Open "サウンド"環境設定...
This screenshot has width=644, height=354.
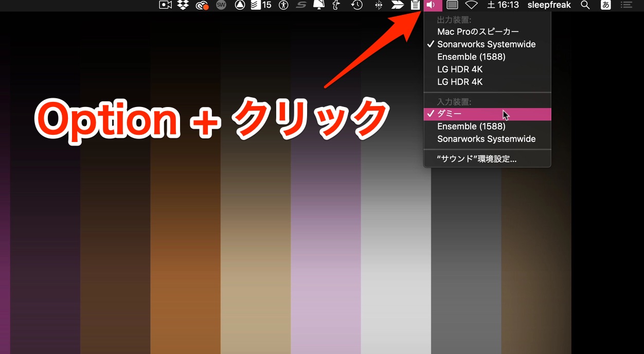click(487, 159)
